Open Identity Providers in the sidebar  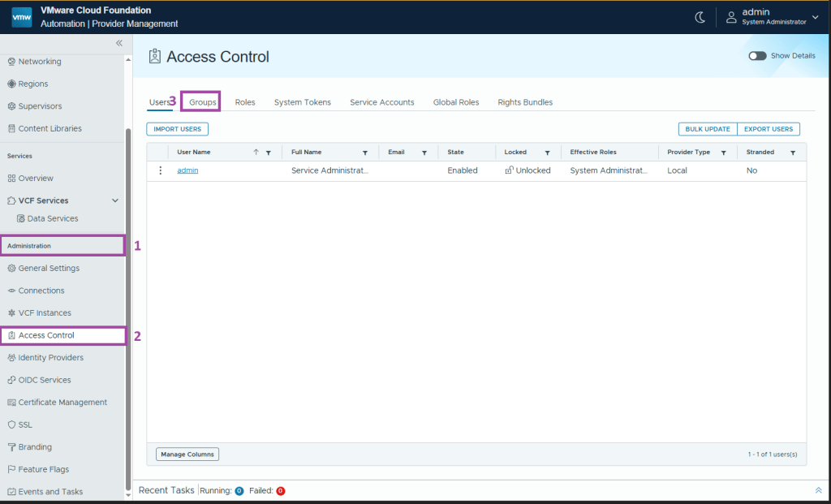point(50,358)
